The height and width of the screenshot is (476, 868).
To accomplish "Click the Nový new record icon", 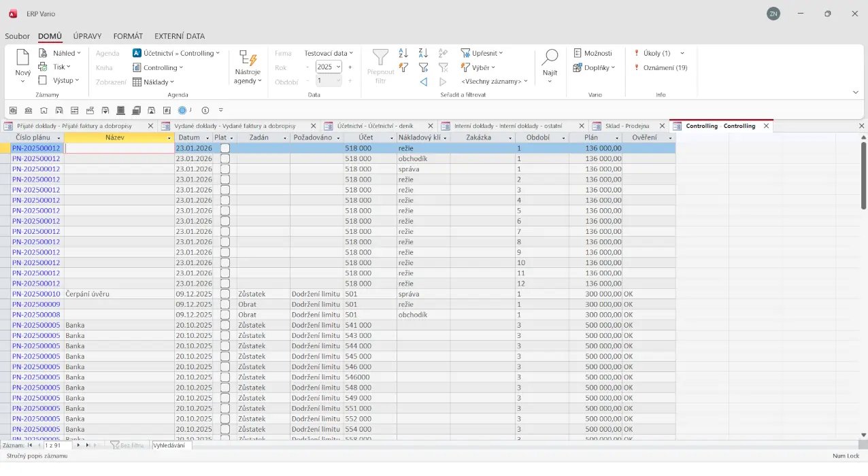I will (x=22, y=58).
